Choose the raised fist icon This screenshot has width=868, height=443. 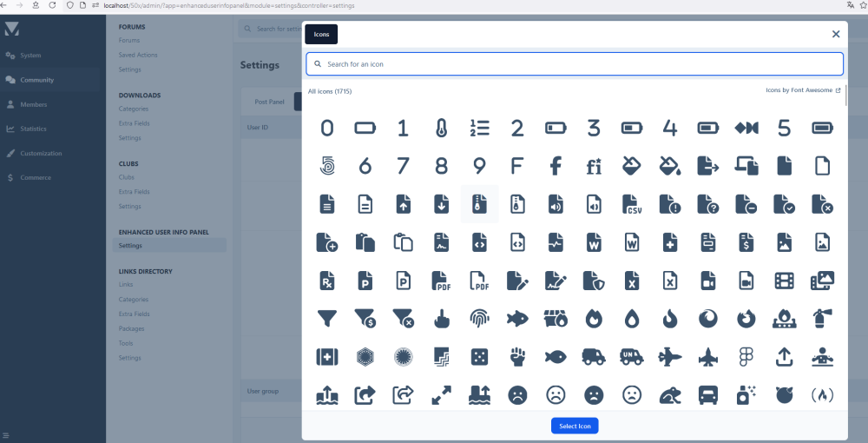(517, 357)
